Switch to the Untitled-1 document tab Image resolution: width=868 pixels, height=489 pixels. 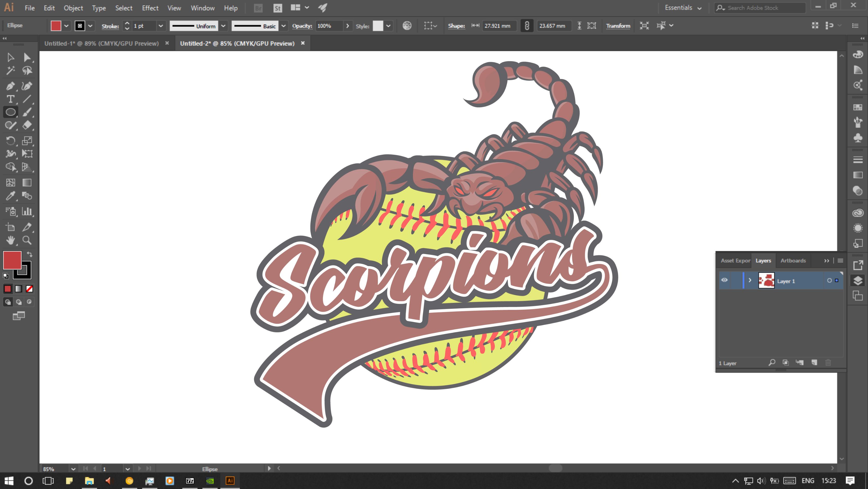click(101, 43)
